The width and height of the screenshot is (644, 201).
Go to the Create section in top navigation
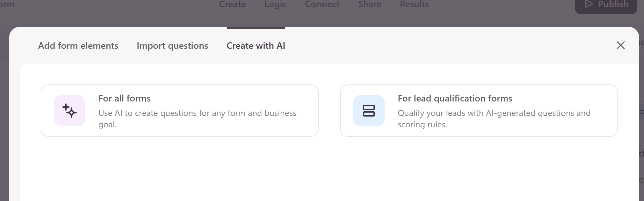[232, 4]
